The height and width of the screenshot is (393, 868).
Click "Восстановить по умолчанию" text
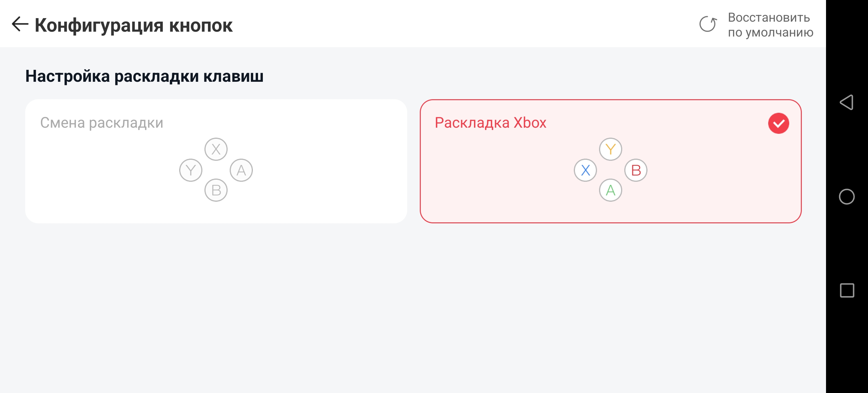click(x=770, y=25)
